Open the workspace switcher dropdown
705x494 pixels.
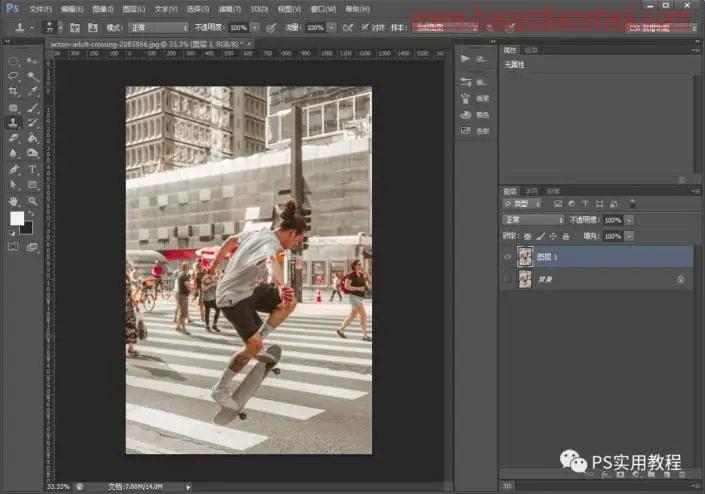[661, 28]
